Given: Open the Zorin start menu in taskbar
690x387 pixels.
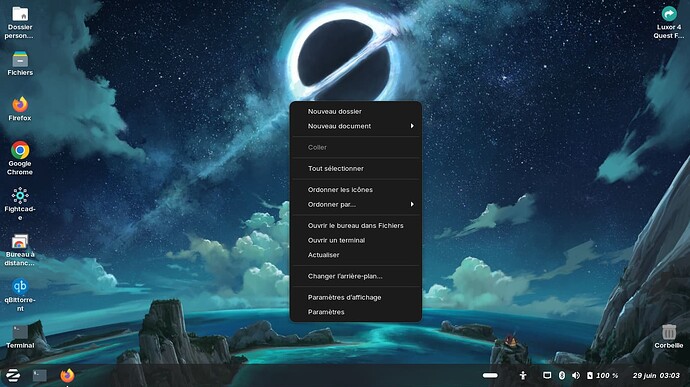Looking at the screenshot, I should [13, 376].
